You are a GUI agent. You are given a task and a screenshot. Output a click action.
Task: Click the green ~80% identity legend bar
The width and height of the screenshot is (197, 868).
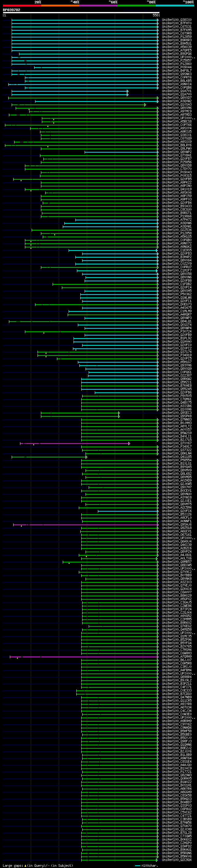(137, 6)
